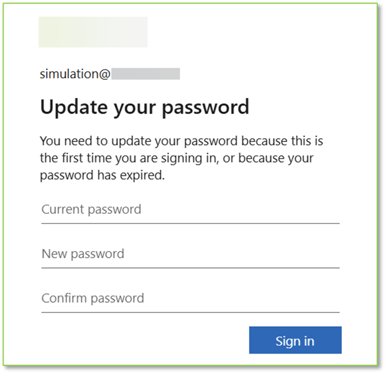Click the blurred organization logo banner
This screenshot has width=386, height=374.
tap(93, 32)
